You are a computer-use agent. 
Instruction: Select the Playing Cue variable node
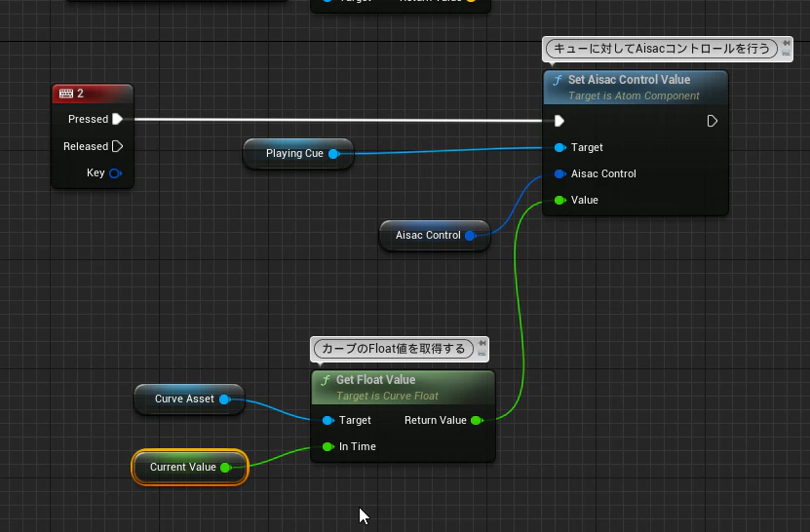tap(298, 153)
